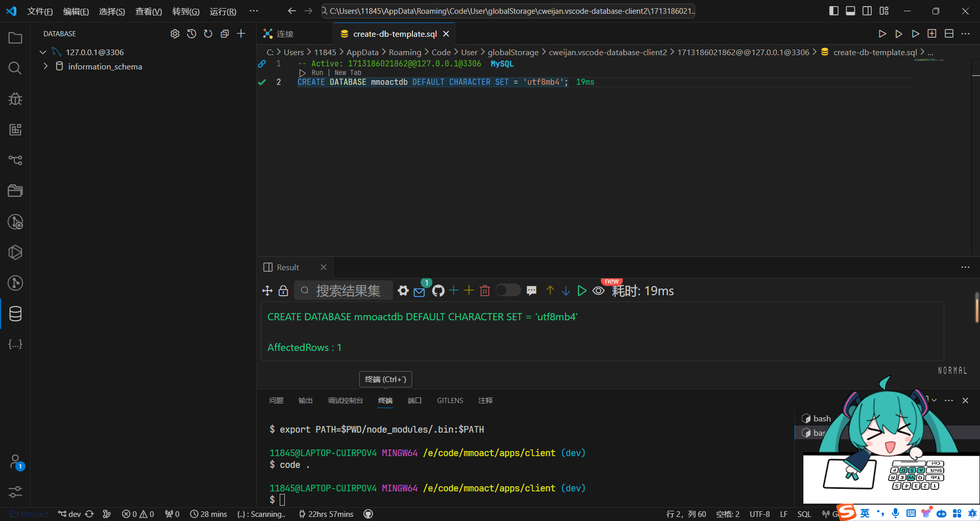
Task: Toggle the switch in the Result toolbar
Action: click(x=508, y=290)
